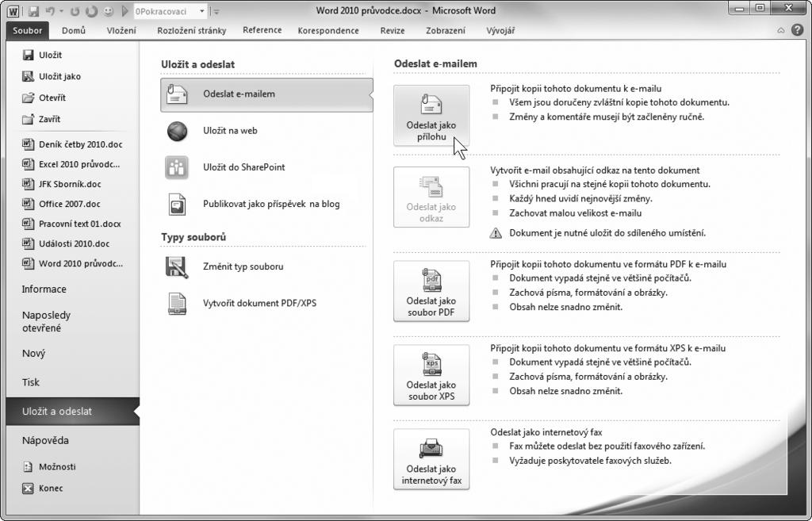Click the Vytvořit dokument PDF/XPS icon
Image resolution: width=812 pixels, height=521 pixels.
177,304
